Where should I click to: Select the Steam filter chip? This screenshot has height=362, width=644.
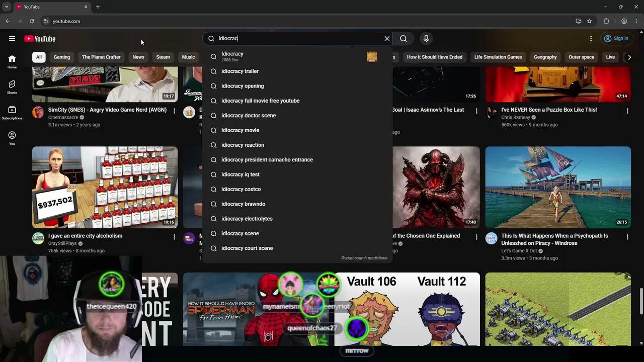point(163,57)
